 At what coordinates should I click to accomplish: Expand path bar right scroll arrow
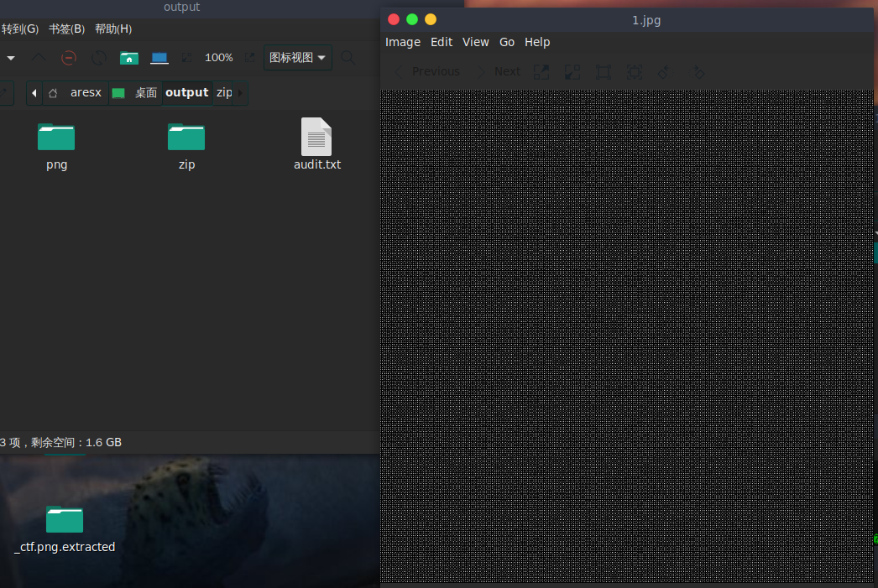241,93
